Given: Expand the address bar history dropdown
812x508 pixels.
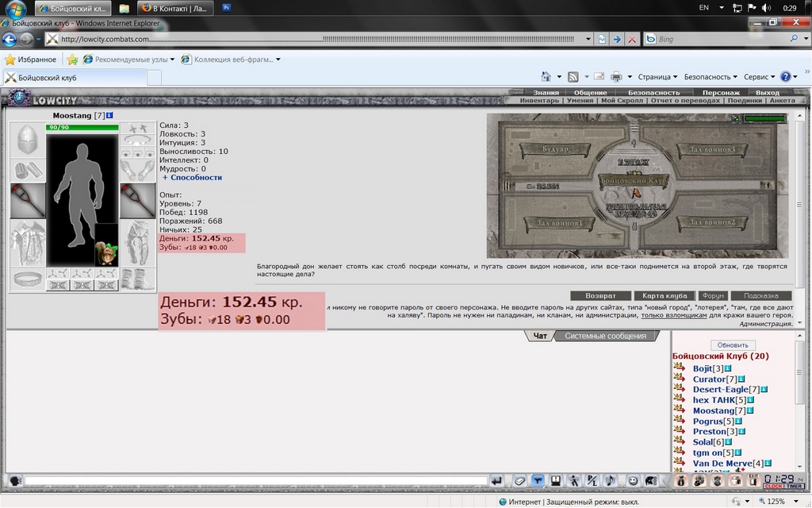Looking at the screenshot, I should (588, 39).
